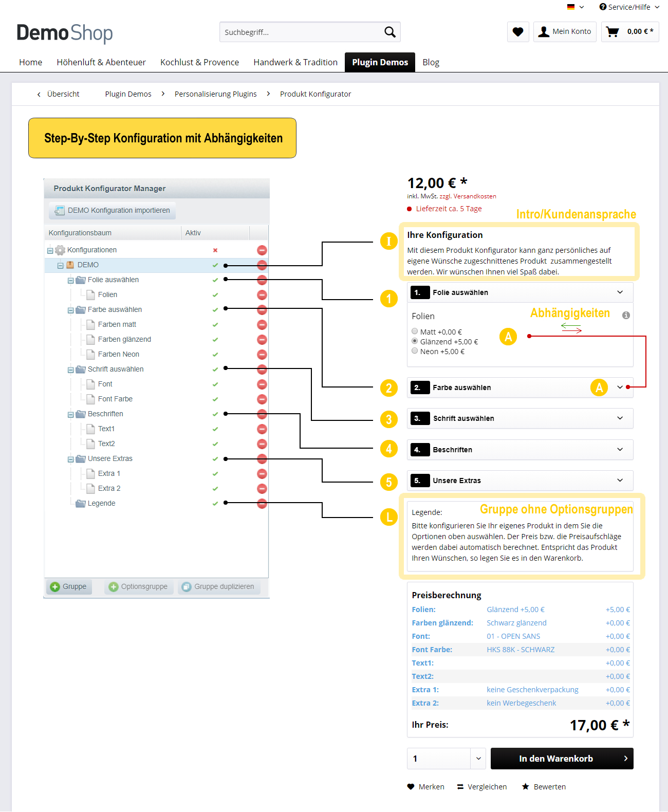
Task: Click the red remove icon for Folien
Action: [262, 295]
